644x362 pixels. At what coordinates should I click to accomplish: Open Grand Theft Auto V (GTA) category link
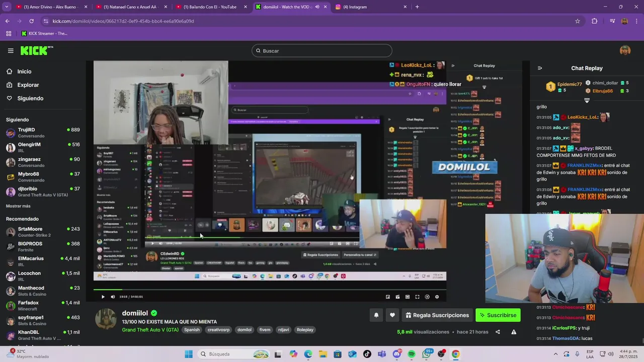(x=150, y=330)
